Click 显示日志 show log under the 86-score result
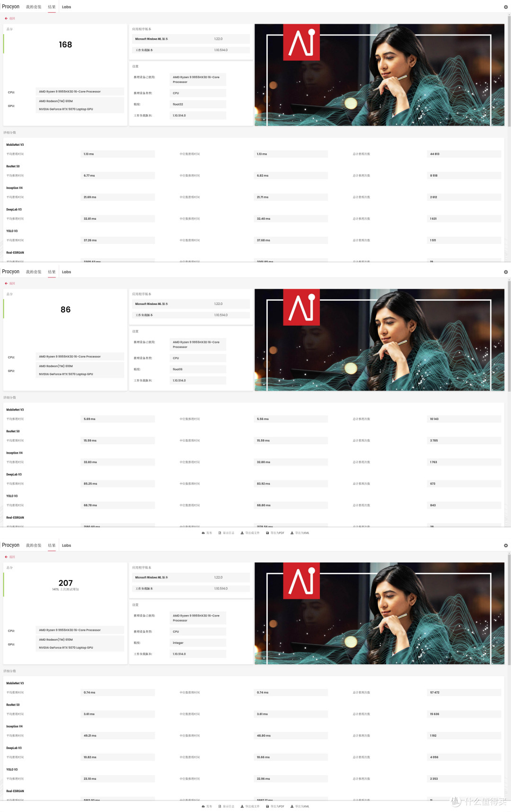 coord(226,533)
